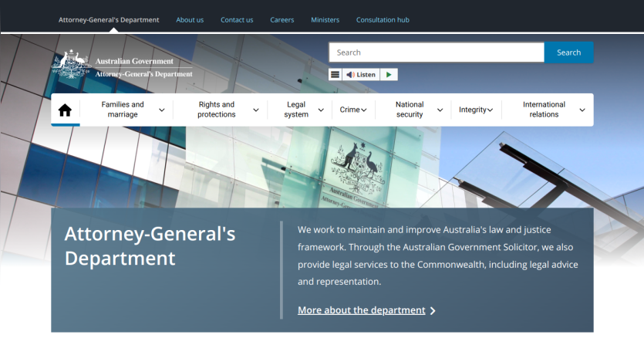This screenshot has width=644, height=362.
Task: Open Integrity menu item
Action: click(x=473, y=110)
